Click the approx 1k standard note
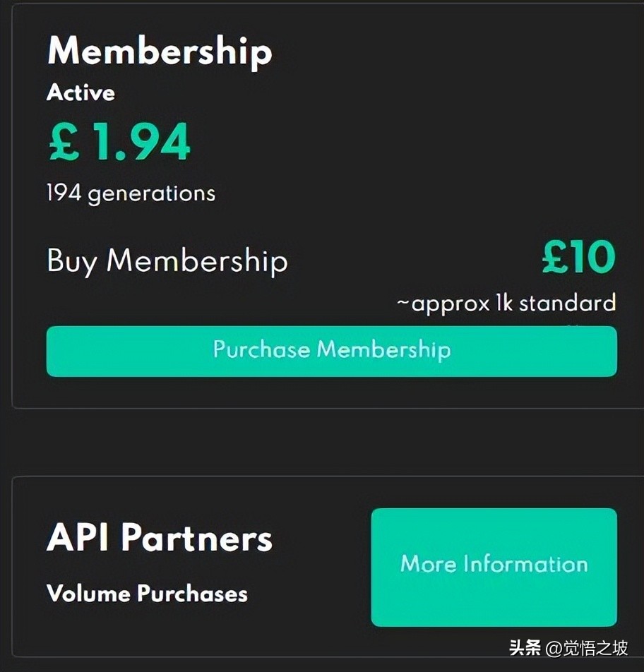644x672 pixels. point(506,304)
